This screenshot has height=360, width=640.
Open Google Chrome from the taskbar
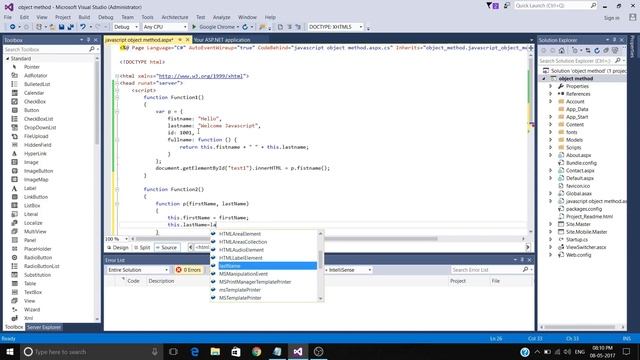pos(257,351)
